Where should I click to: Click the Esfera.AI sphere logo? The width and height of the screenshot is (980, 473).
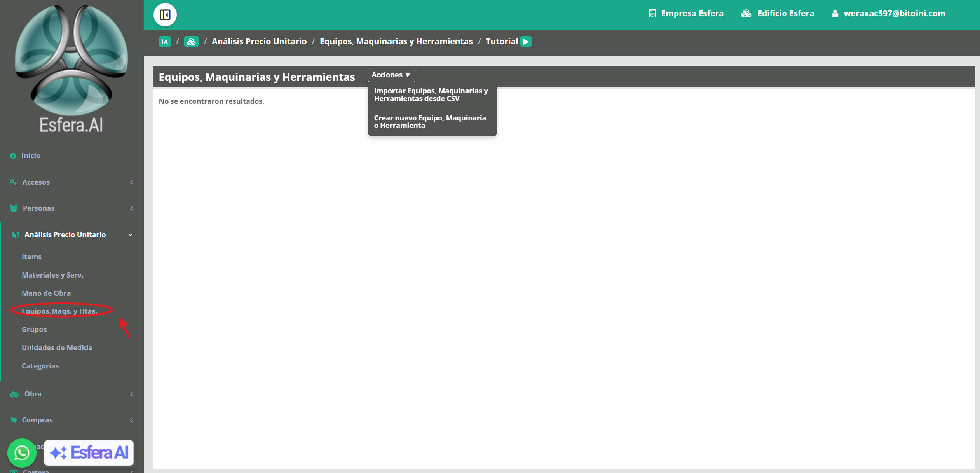pyautogui.click(x=71, y=60)
